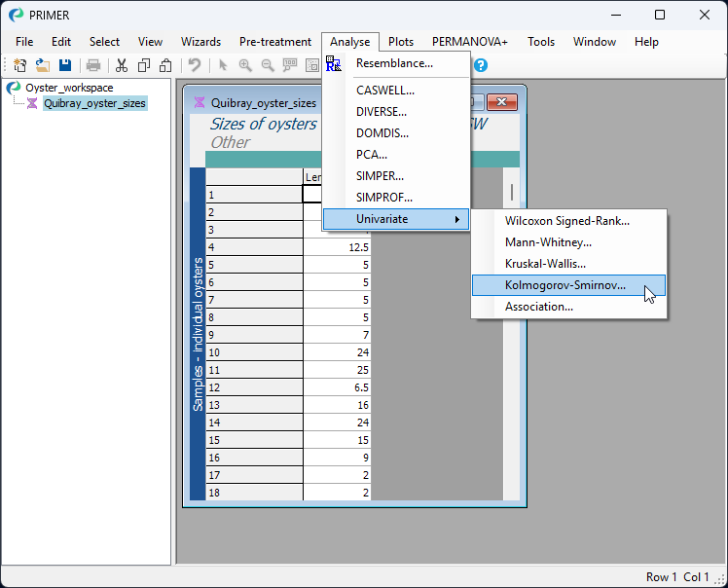Click the Zoom in magnifier icon

click(245, 65)
